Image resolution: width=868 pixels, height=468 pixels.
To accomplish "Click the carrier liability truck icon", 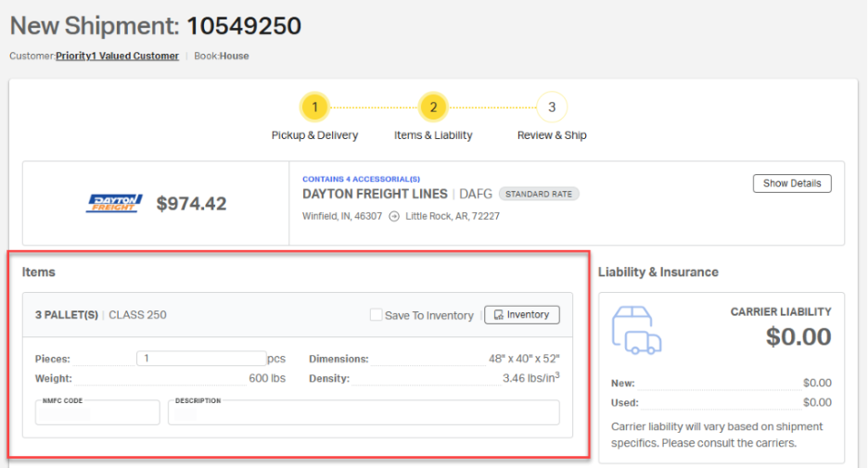I will [x=636, y=329].
